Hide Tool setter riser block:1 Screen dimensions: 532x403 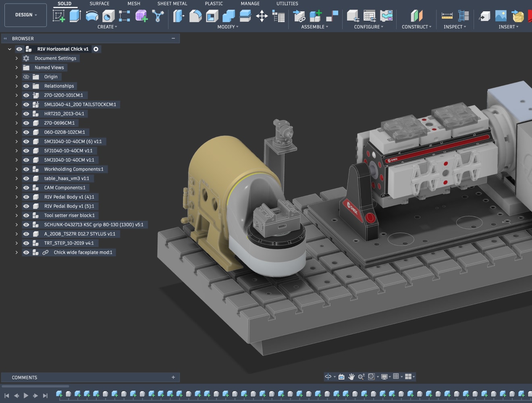(x=26, y=216)
